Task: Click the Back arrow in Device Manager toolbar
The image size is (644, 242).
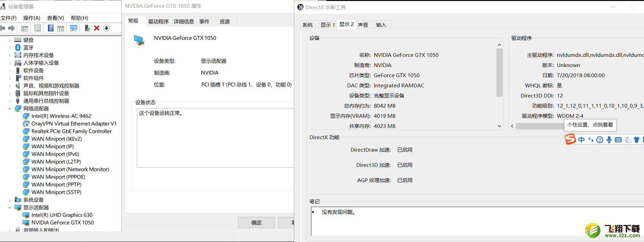Action: 3,28
